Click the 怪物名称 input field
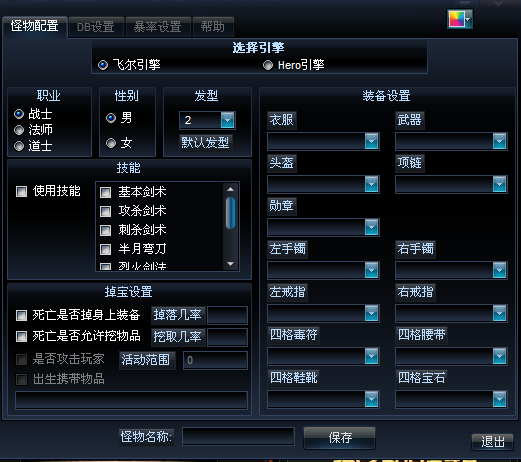Image resolution: width=521 pixels, height=462 pixels. click(238, 436)
